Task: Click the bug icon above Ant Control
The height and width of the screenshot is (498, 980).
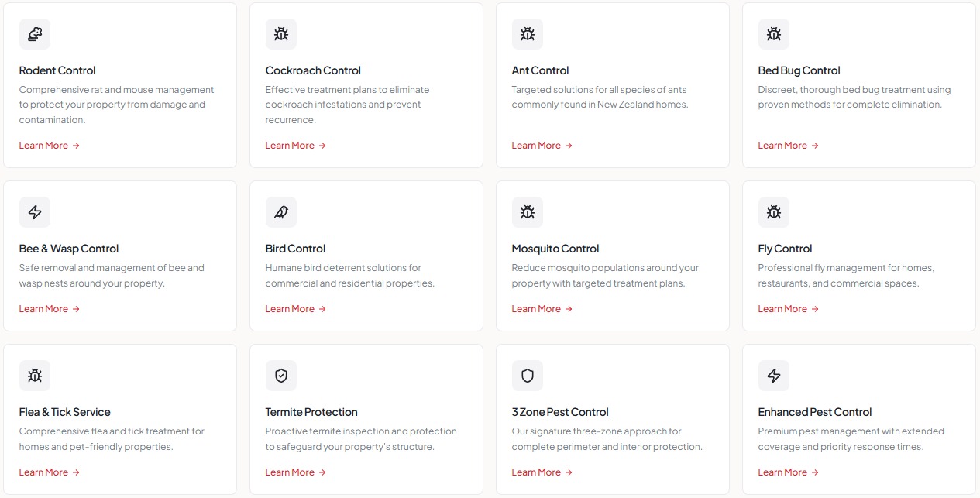Action: [x=528, y=34]
